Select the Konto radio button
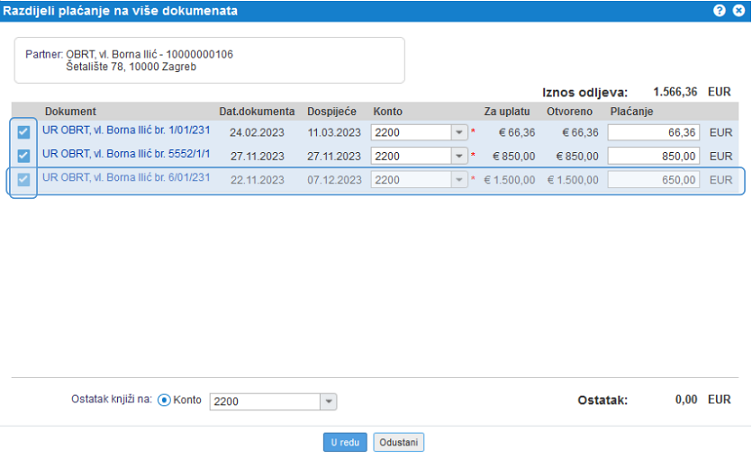This screenshot has height=459, width=752. coord(164,400)
